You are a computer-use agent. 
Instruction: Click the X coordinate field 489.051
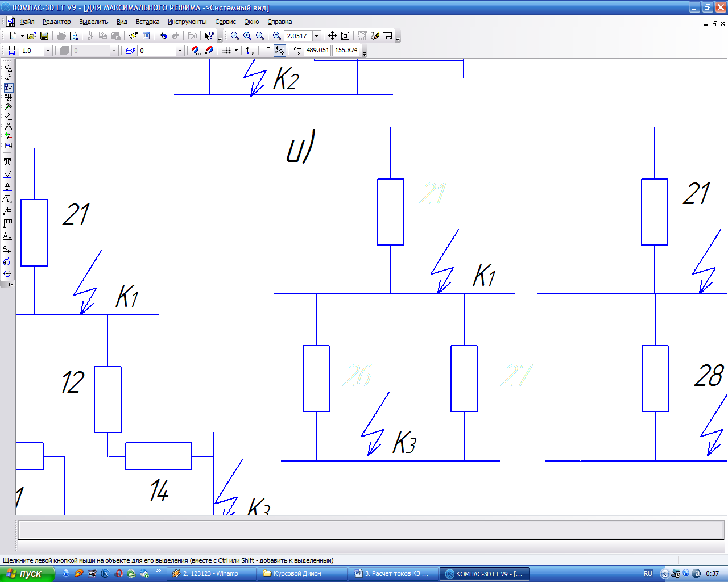point(317,50)
